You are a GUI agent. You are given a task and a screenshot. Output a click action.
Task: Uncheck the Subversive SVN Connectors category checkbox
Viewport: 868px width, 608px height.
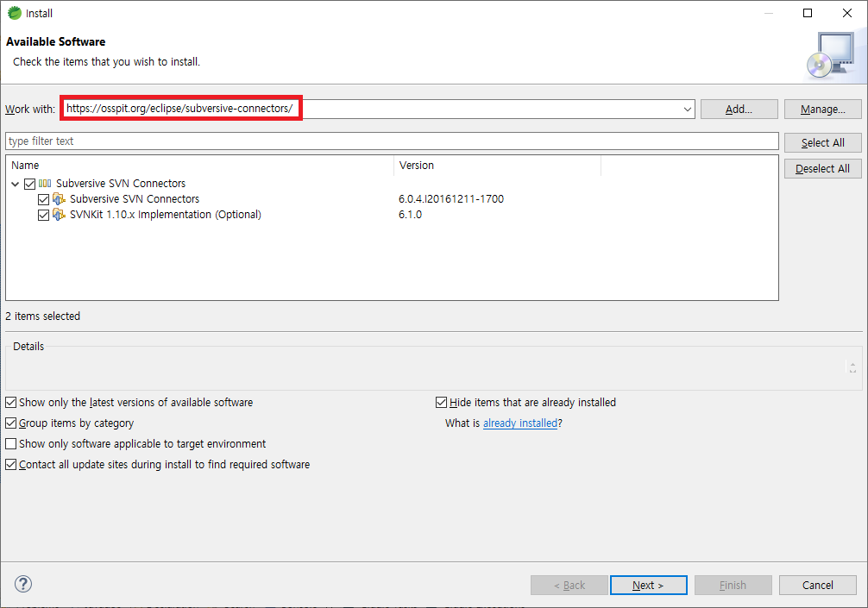click(x=30, y=184)
